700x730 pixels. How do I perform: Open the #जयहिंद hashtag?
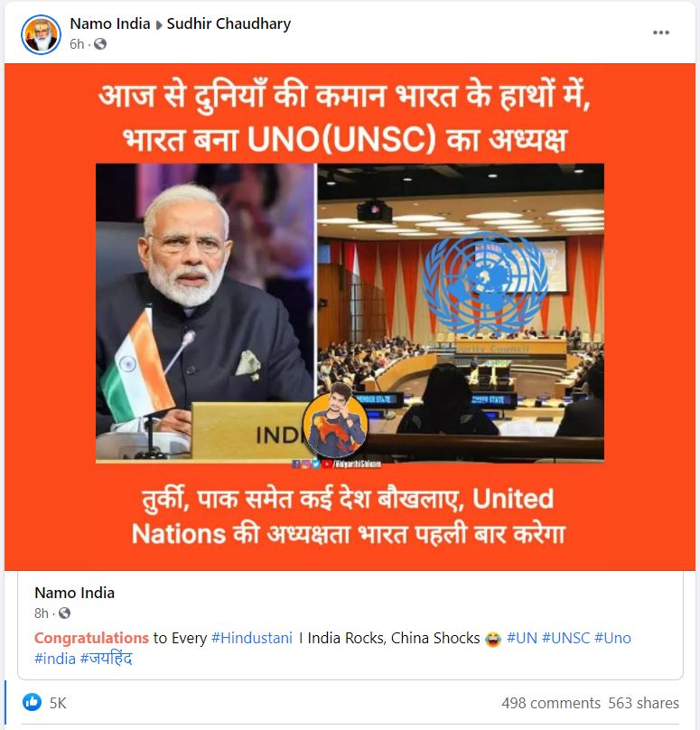pyautogui.click(x=106, y=659)
